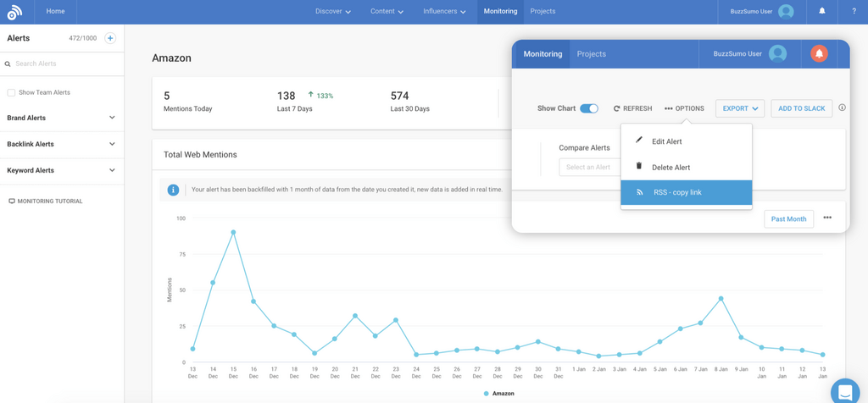Viewport: 868px width, 403px height.
Task: Click the BuzzSumo logo icon
Action: (14, 12)
